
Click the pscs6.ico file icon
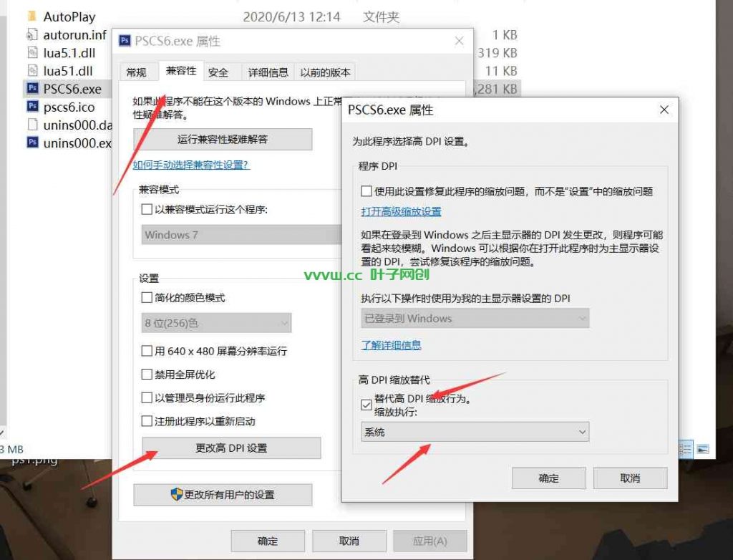pyautogui.click(x=32, y=106)
